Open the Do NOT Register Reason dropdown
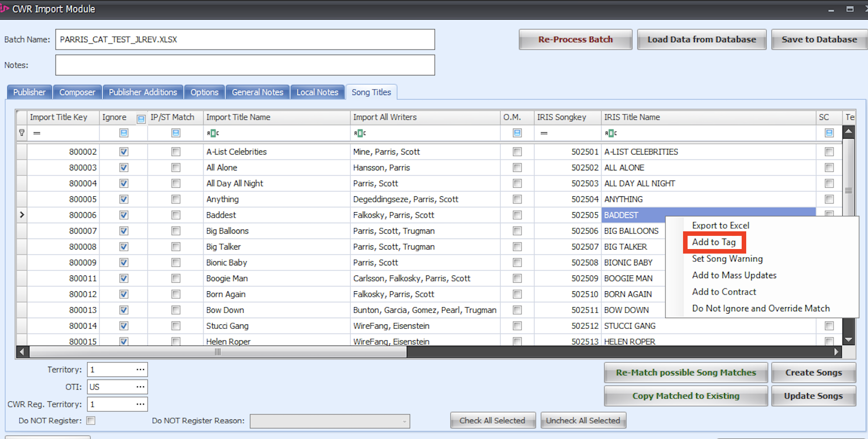This screenshot has height=439, width=868. [404, 421]
